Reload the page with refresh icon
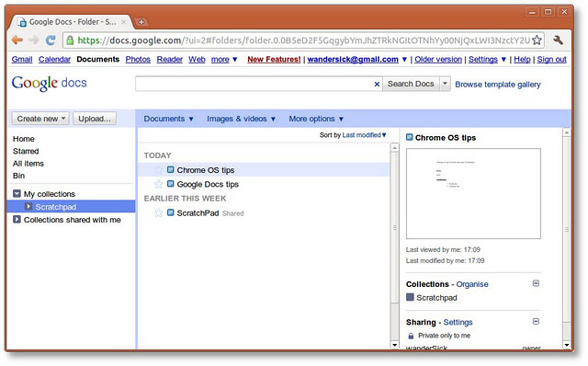588x366 pixels. coord(51,40)
